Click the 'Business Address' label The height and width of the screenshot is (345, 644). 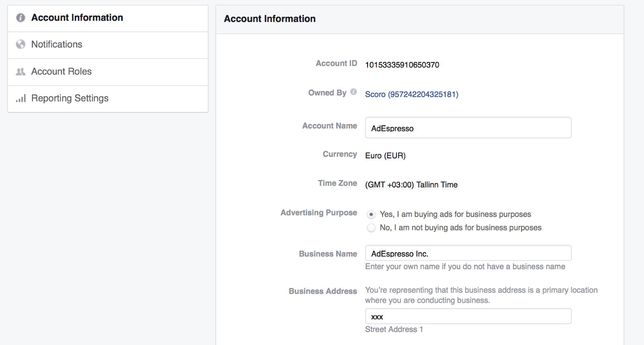click(323, 291)
